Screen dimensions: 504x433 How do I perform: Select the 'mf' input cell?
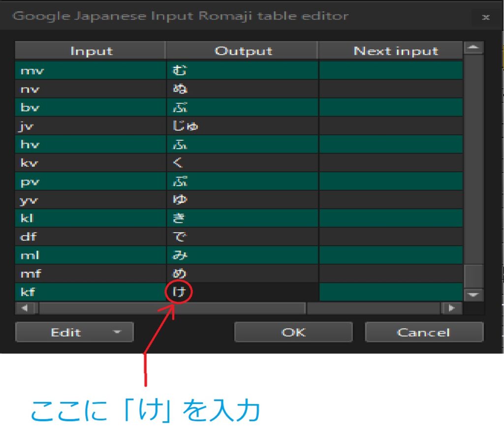(91, 274)
